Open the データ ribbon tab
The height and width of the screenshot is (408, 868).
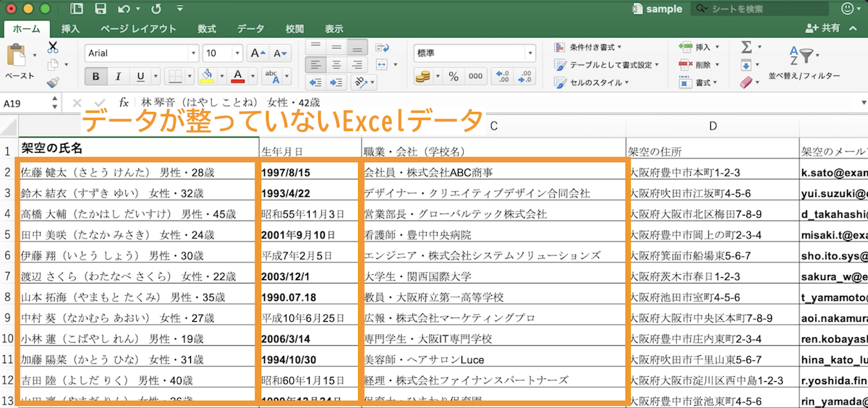click(x=250, y=29)
